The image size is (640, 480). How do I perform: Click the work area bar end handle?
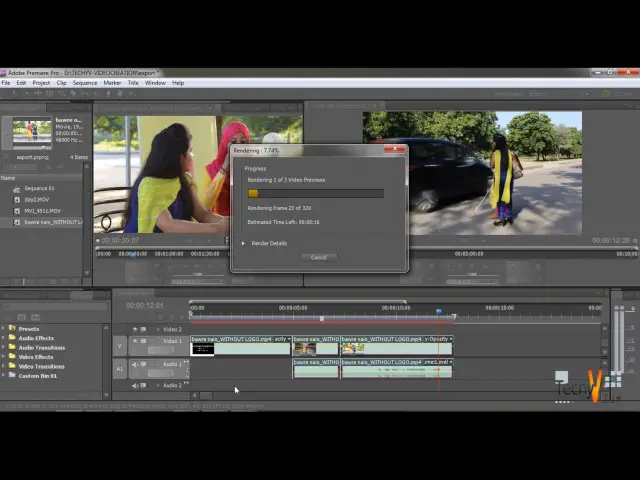454,317
